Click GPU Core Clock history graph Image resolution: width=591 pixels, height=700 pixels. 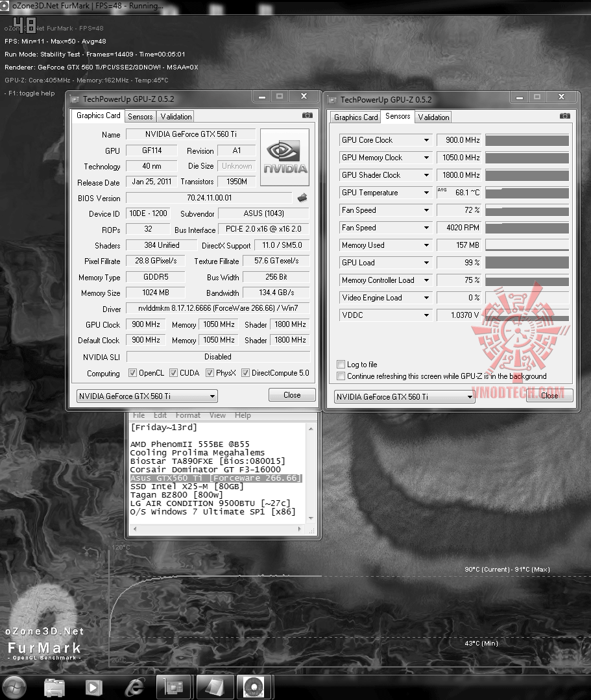[527, 140]
